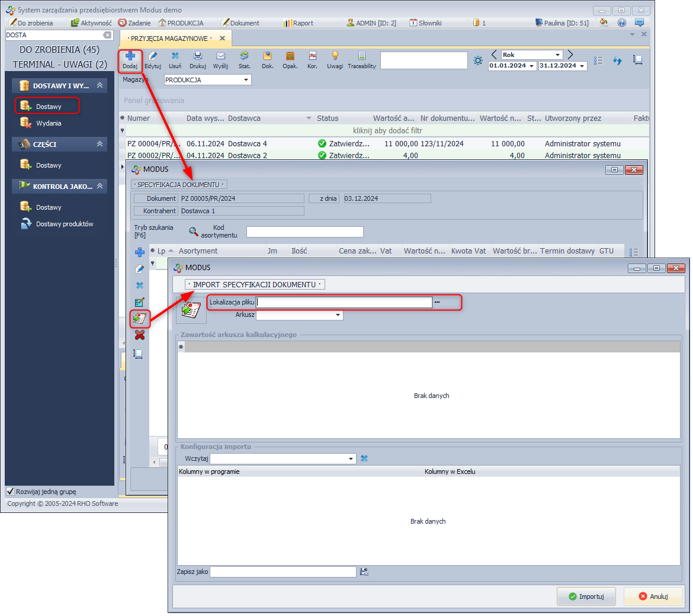Open the Raport menu

[x=298, y=23]
